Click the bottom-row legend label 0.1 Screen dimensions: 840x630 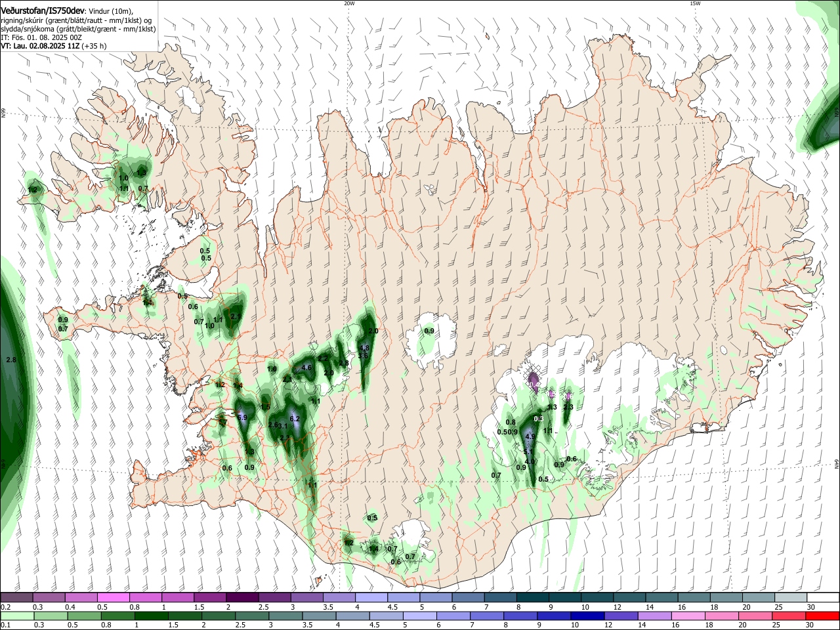click(x=5, y=625)
